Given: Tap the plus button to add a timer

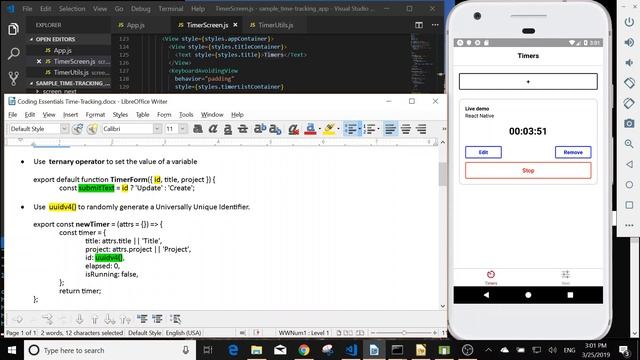Looking at the screenshot, I should click(528, 82).
